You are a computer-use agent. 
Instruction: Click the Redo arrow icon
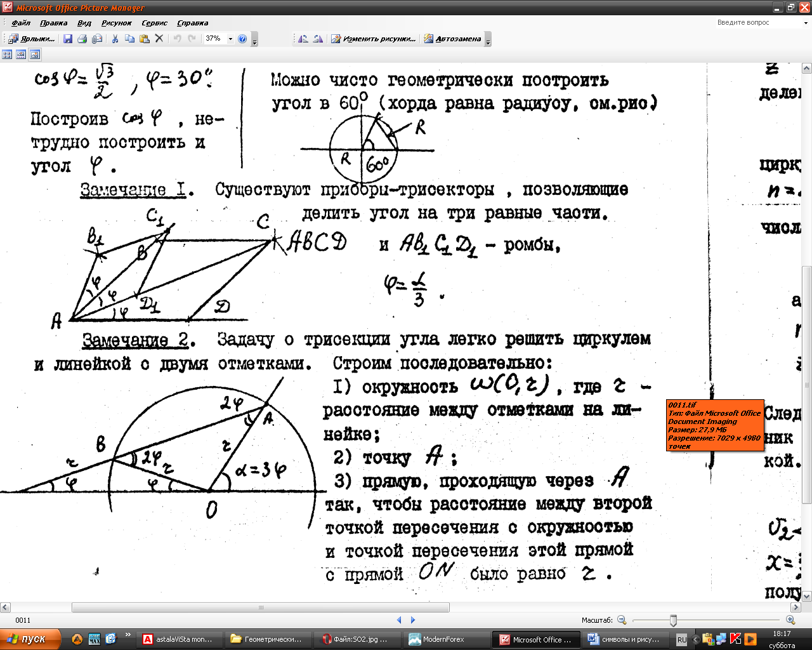pos(192,39)
